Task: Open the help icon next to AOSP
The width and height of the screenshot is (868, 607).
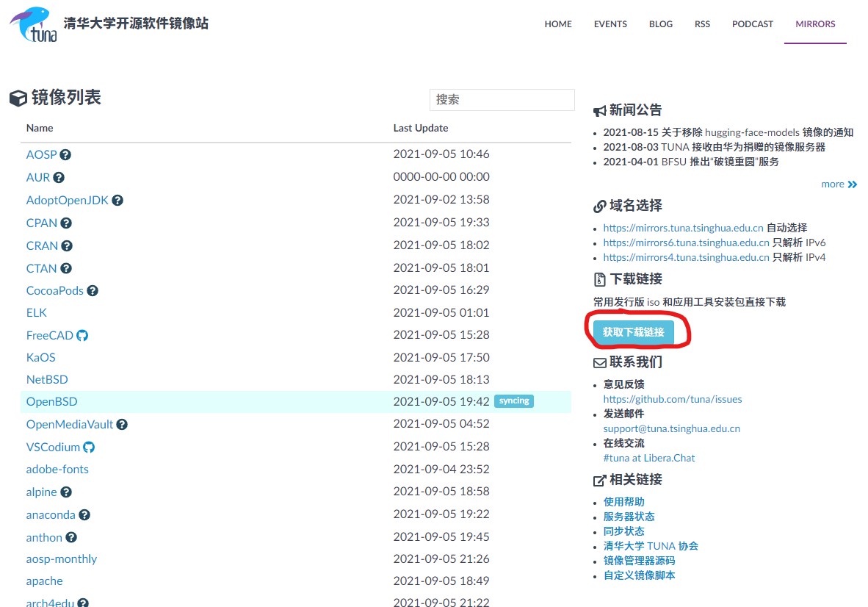Action: click(65, 155)
